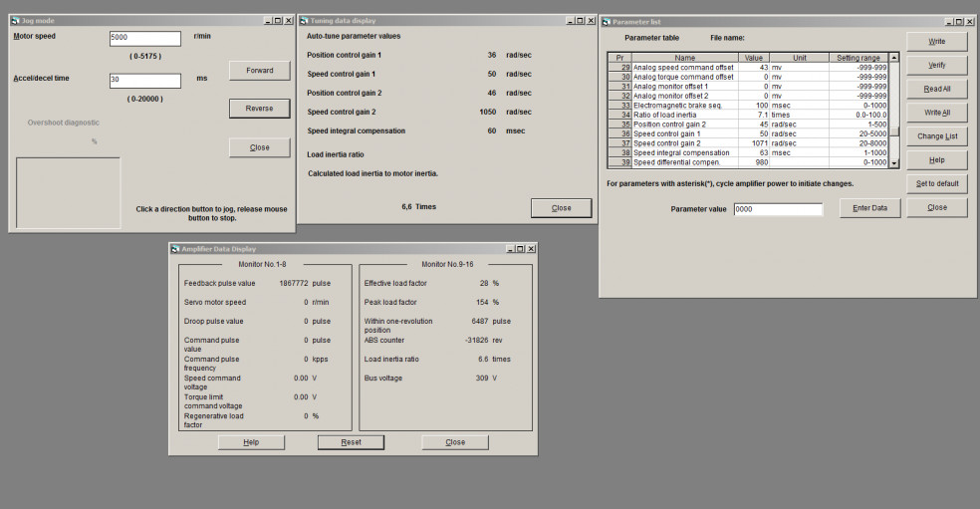Maximize the Parameter list window
The width and height of the screenshot is (980, 509).
(959, 22)
